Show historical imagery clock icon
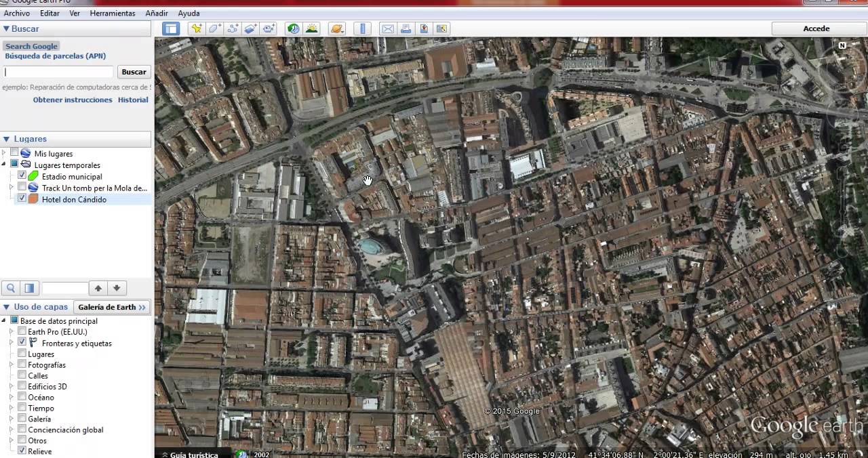Screen dimensions: 868x458 [x=294, y=28]
